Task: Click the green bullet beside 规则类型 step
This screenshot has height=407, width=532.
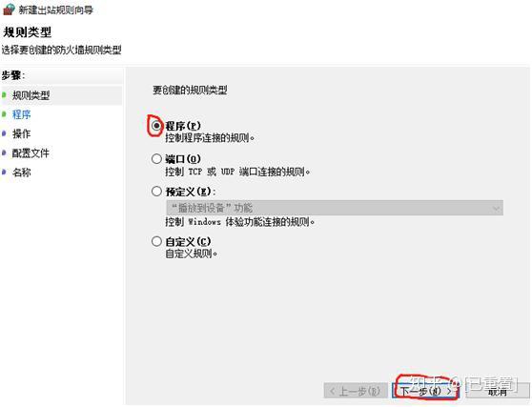Action: coord(4,95)
